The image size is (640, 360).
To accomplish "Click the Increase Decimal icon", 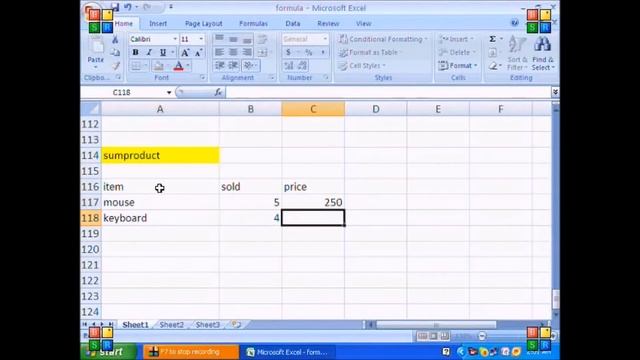I will coord(288,66).
